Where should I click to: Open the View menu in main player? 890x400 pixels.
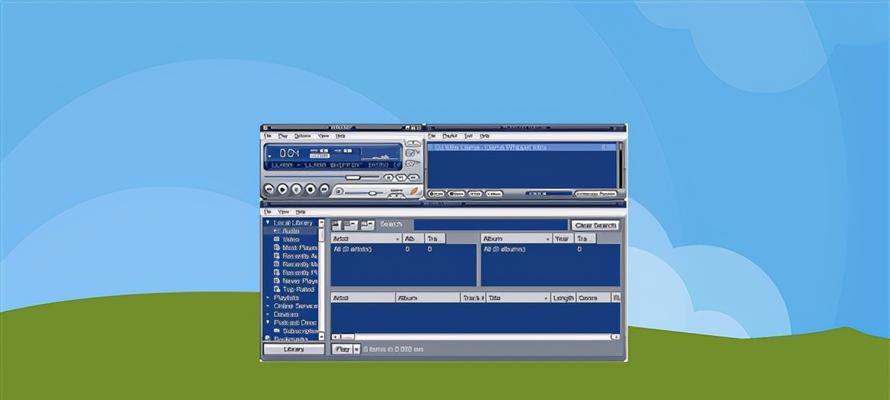(323, 136)
